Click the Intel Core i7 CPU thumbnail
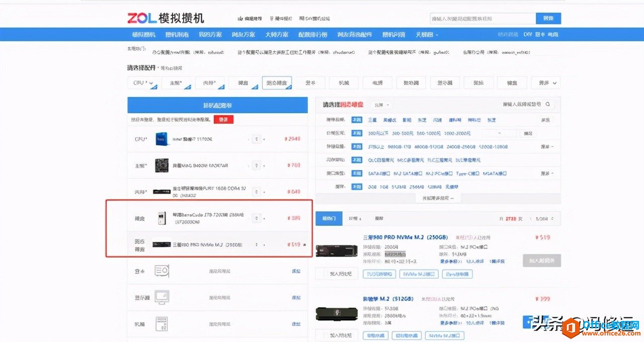The image size is (644, 342). tap(162, 139)
